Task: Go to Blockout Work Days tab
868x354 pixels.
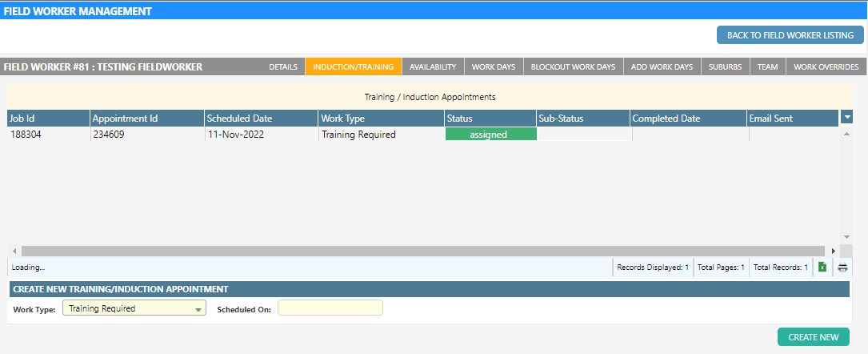Action: (x=573, y=67)
